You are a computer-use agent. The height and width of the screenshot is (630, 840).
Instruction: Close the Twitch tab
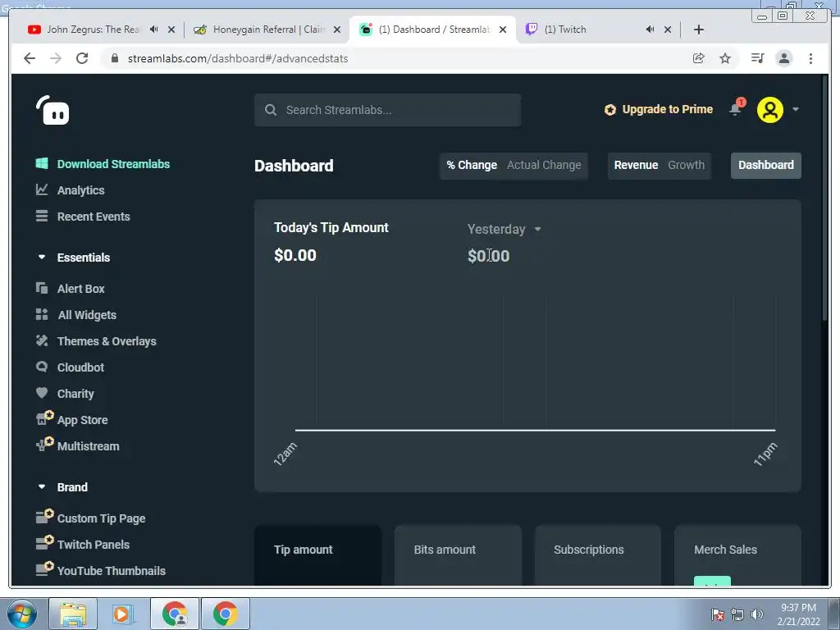pos(668,30)
